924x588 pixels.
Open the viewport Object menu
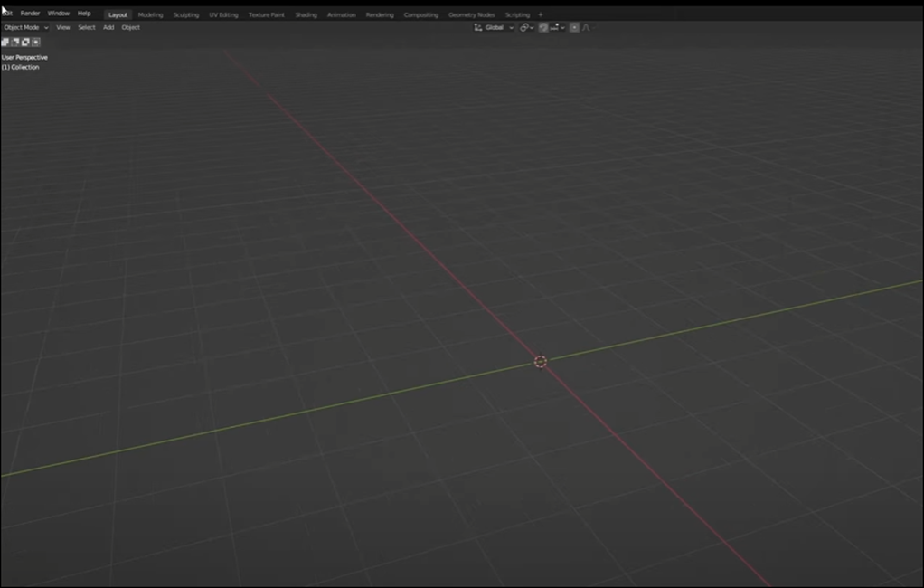tap(131, 28)
